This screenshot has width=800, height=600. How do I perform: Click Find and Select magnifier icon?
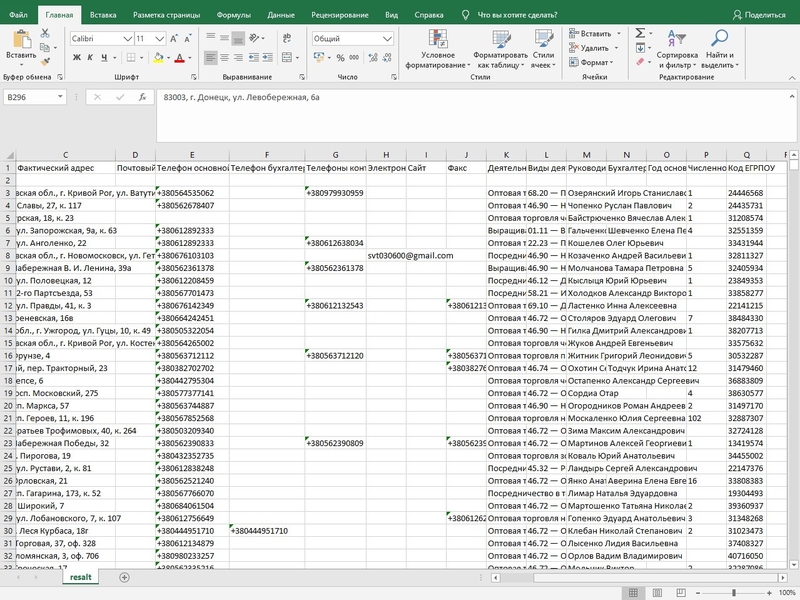coord(718,37)
